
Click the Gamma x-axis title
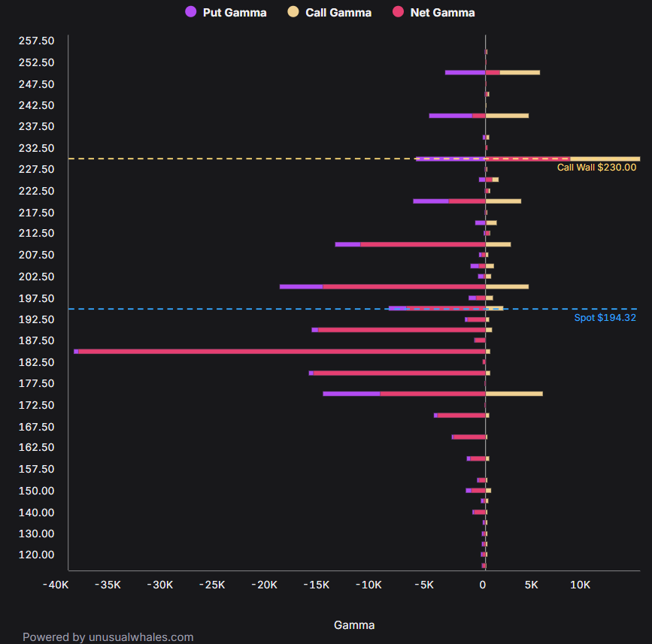(x=354, y=625)
